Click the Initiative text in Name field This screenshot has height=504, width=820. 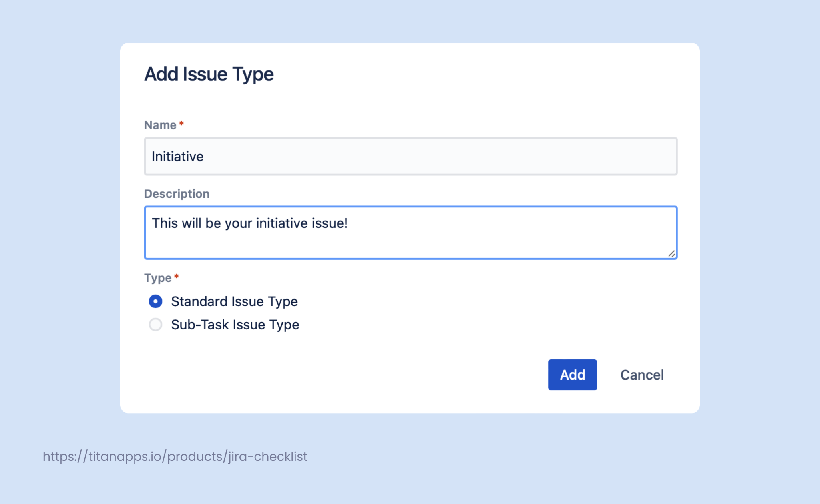point(177,157)
